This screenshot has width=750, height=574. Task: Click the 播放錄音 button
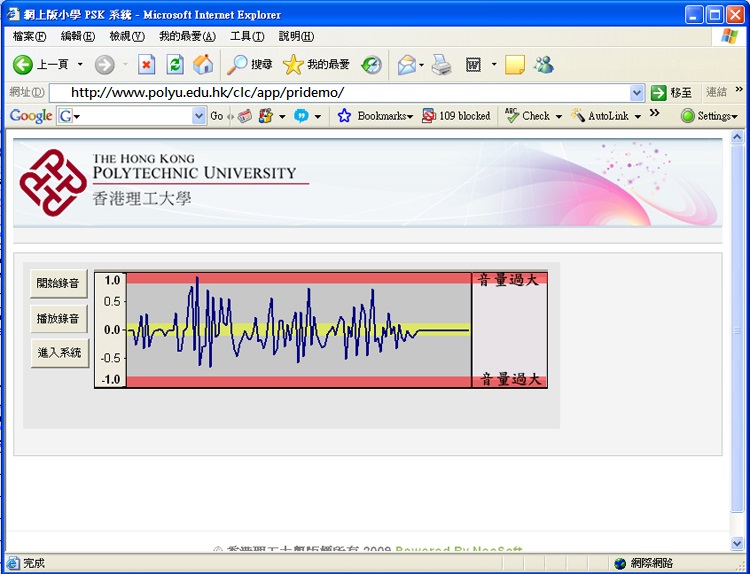[59, 319]
